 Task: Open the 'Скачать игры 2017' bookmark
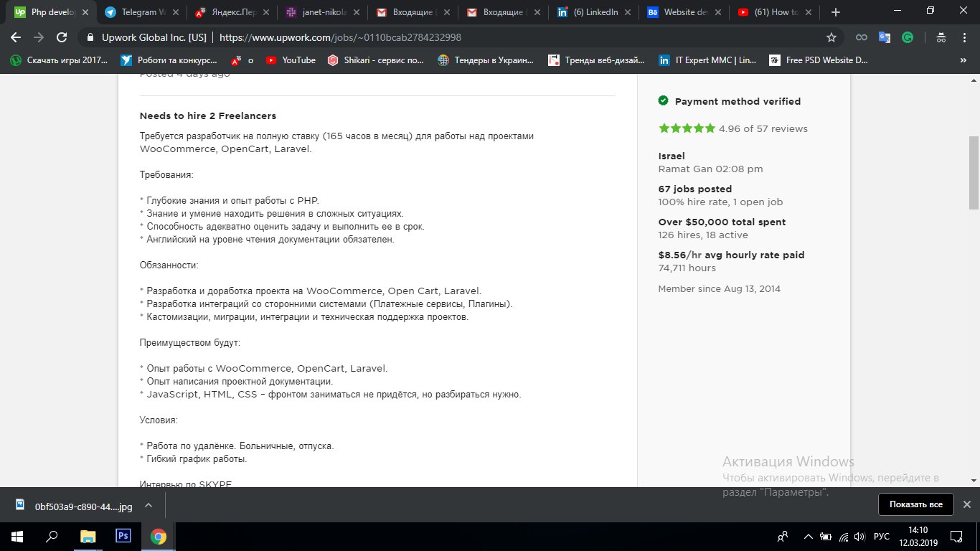point(59,60)
